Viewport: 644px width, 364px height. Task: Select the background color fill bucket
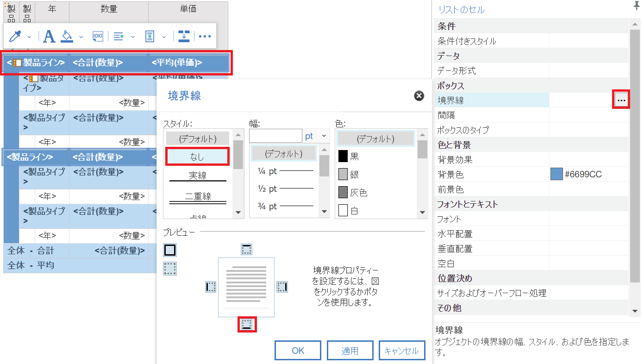[x=68, y=36]
